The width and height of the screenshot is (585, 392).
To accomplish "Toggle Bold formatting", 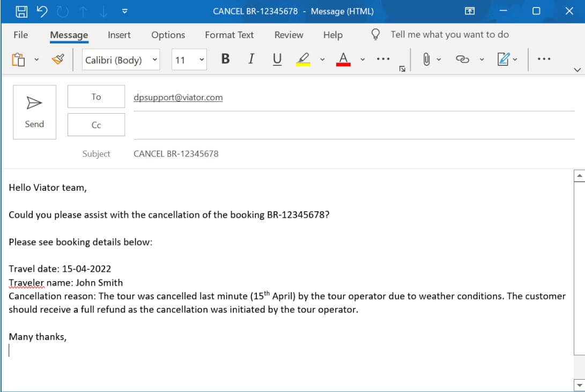I will pos(225,59).
